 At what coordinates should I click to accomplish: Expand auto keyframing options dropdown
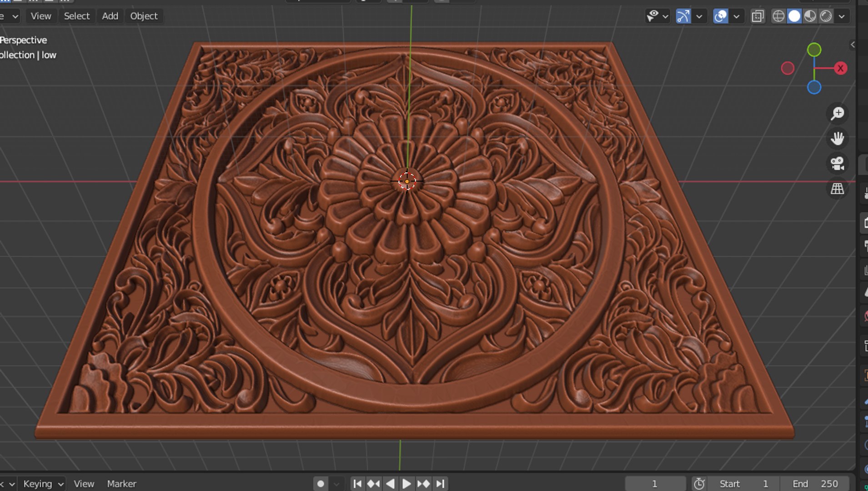336,484
